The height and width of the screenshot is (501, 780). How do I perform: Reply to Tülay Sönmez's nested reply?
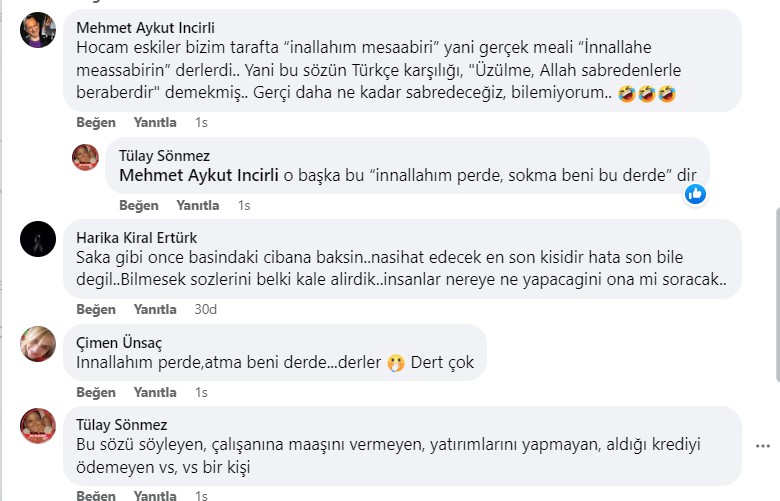pos(198,205)
